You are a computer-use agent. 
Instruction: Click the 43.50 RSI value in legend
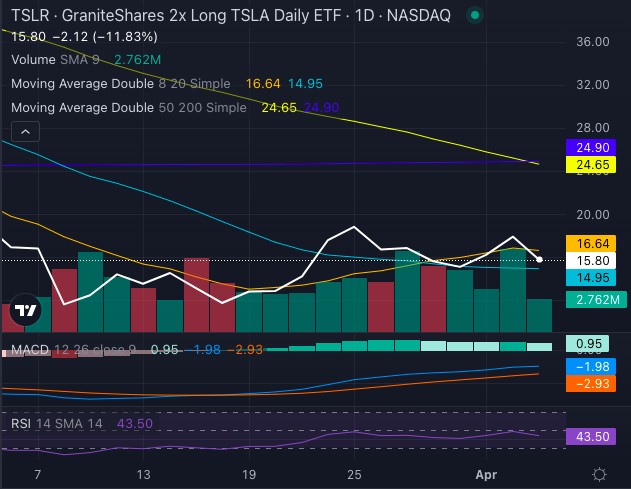[x=135, y=423]
